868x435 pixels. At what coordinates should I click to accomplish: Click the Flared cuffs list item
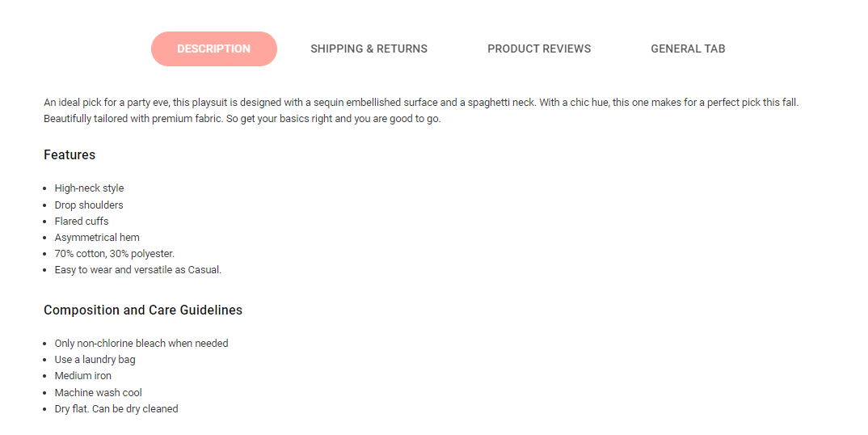click(x=82, y=221)
